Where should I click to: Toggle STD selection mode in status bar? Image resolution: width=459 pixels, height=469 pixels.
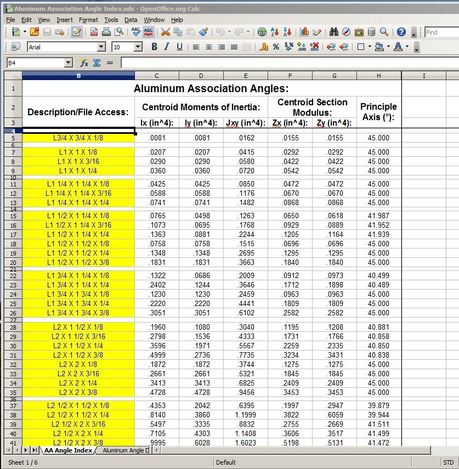coord(448,462)
